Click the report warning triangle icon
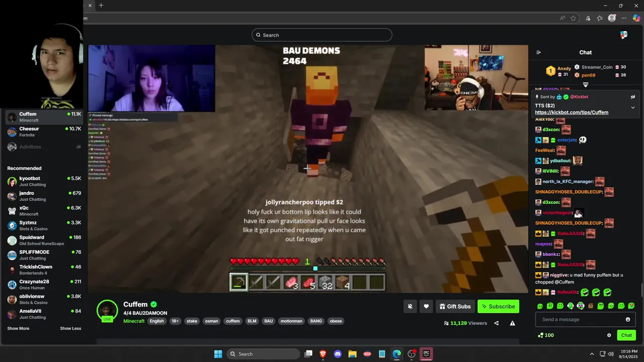Image resolution: width=644 pixels, height=362 pixels. (512, 323)
